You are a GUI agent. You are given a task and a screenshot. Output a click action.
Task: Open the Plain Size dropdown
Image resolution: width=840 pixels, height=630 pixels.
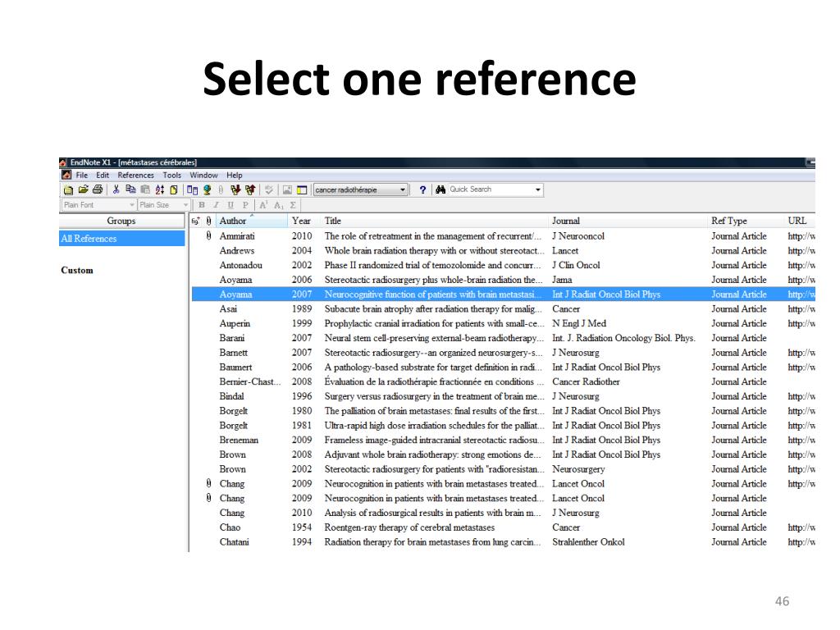[x=164, y=204]
